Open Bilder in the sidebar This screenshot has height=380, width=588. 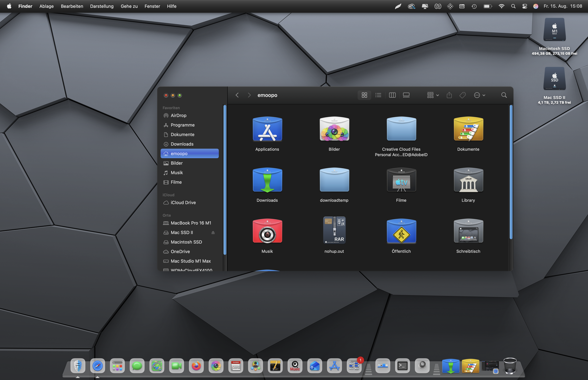[x=190, y=163]
